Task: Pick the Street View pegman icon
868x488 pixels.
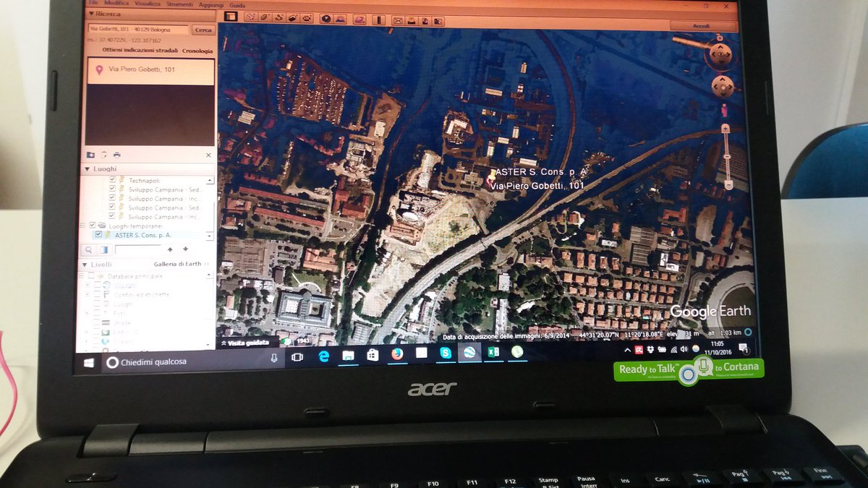Action: [725, 109]
